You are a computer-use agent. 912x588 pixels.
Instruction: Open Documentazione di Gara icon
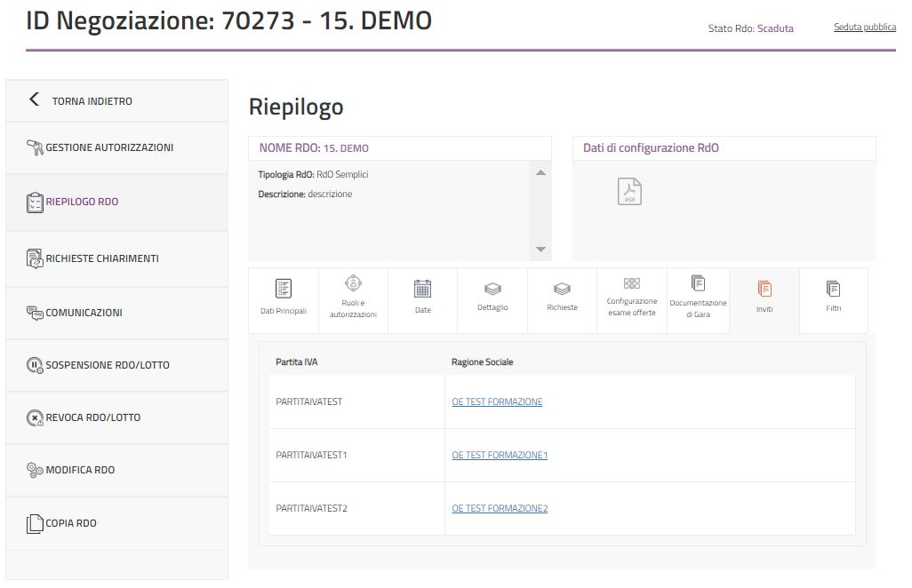[x=698, y=283]
